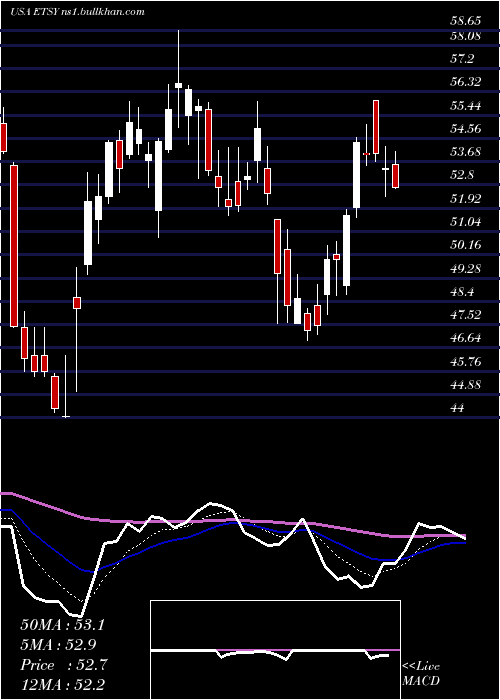Viewport: 500px width, 700px height.
Task: Click the '12MA : 52.2' readout
Action: (x=62, y=684)
